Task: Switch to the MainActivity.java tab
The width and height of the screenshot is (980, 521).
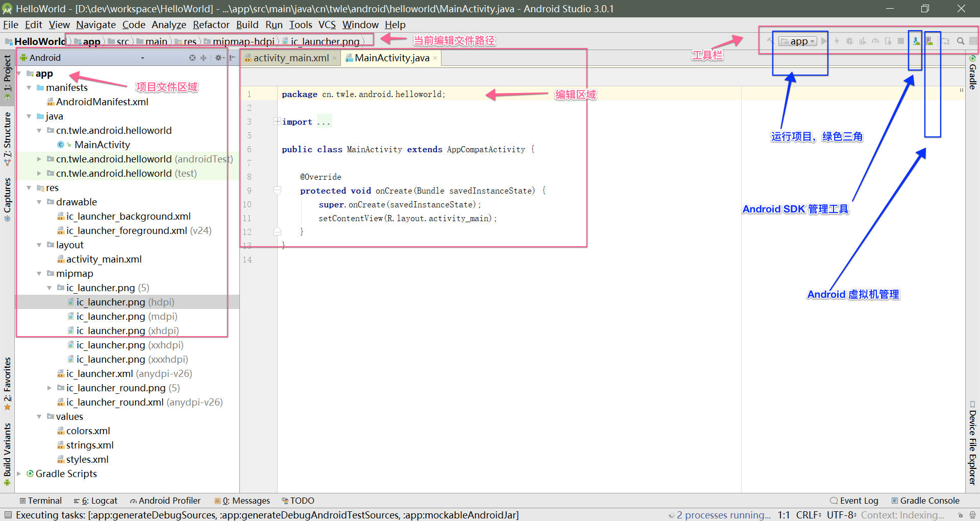Action: click(x=392, y=58)
